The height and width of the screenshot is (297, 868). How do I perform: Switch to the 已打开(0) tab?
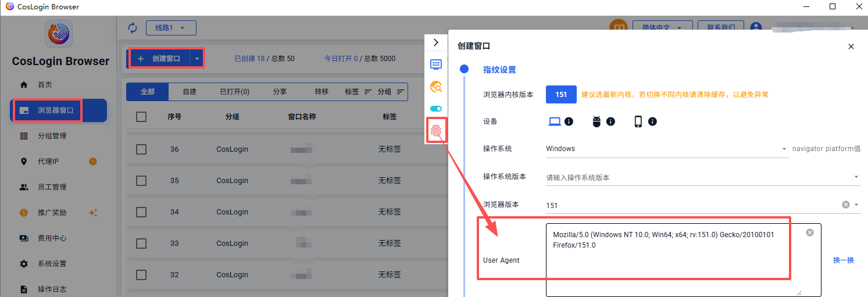pyautogui.click(x=235, y=92)
